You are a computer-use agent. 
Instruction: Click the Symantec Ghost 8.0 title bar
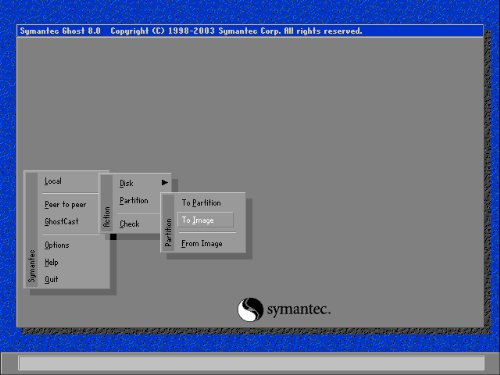tap(250, 31)
